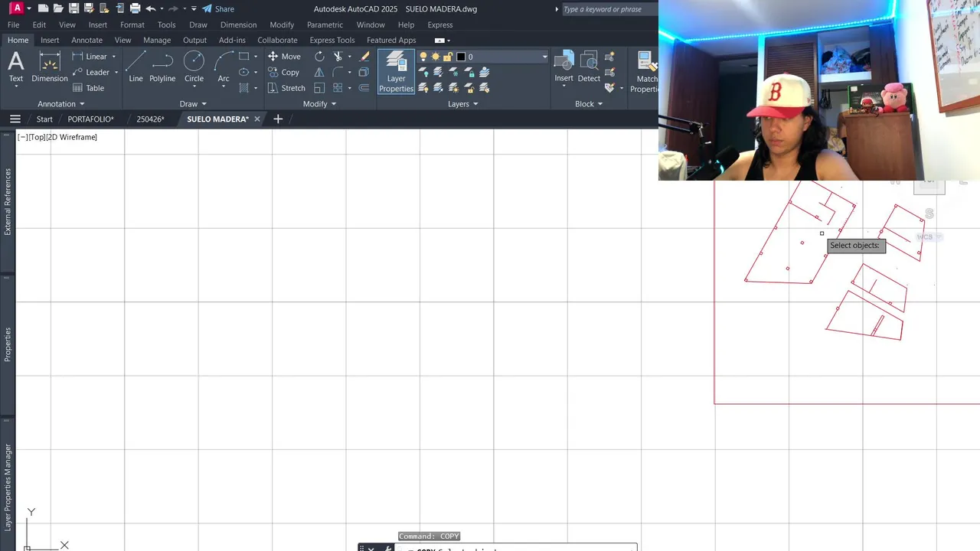Click the Mirror tool icon
The height and width of the screenshot is (551, 980).
pyautogui.click(x=319, y=72)
